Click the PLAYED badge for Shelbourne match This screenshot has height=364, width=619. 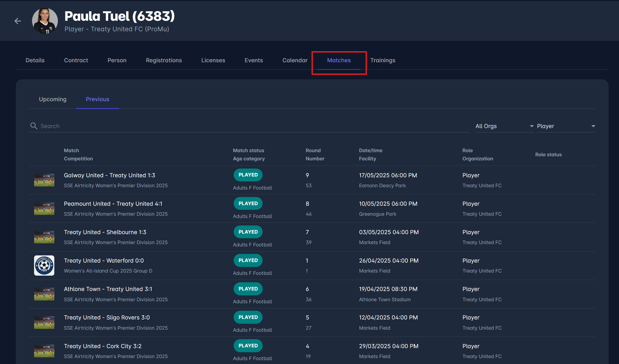point(248,232)
